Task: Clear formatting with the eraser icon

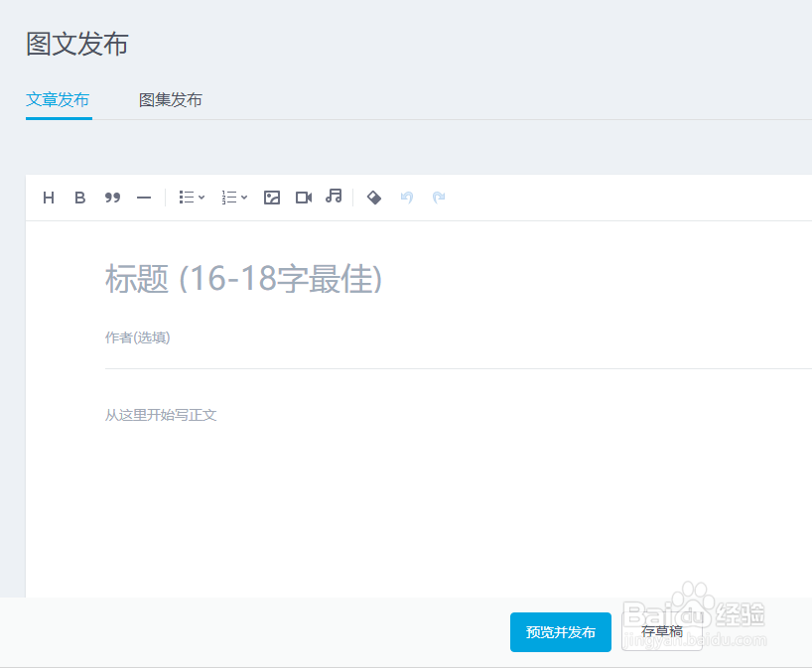Action: tap(374, 198)
